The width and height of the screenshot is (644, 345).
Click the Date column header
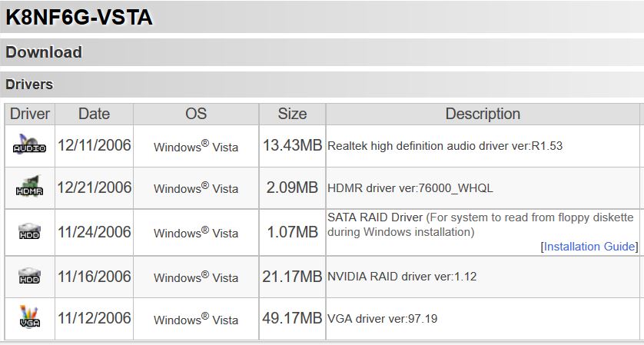pyautogui.click(x=94, y=114)
